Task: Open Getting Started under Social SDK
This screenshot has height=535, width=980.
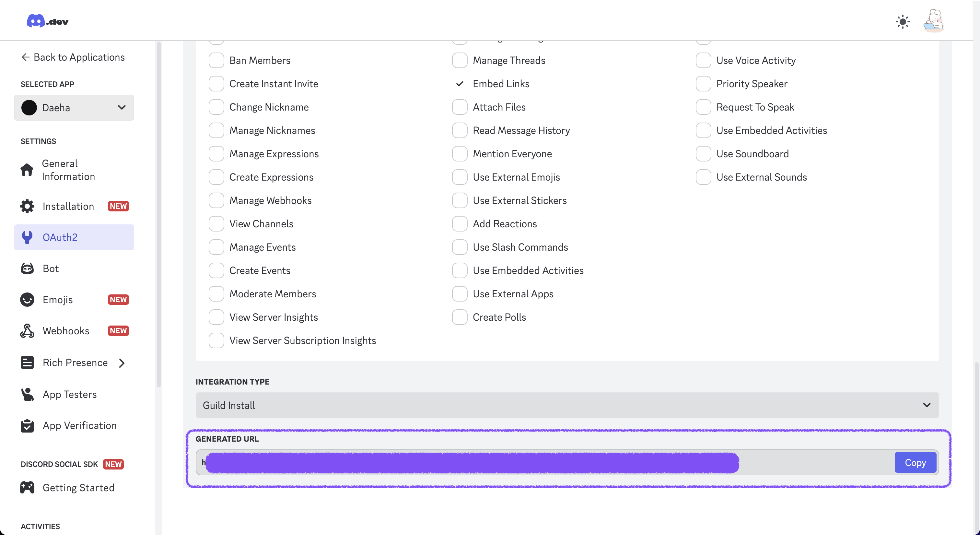Action: (x=74, y=487)
